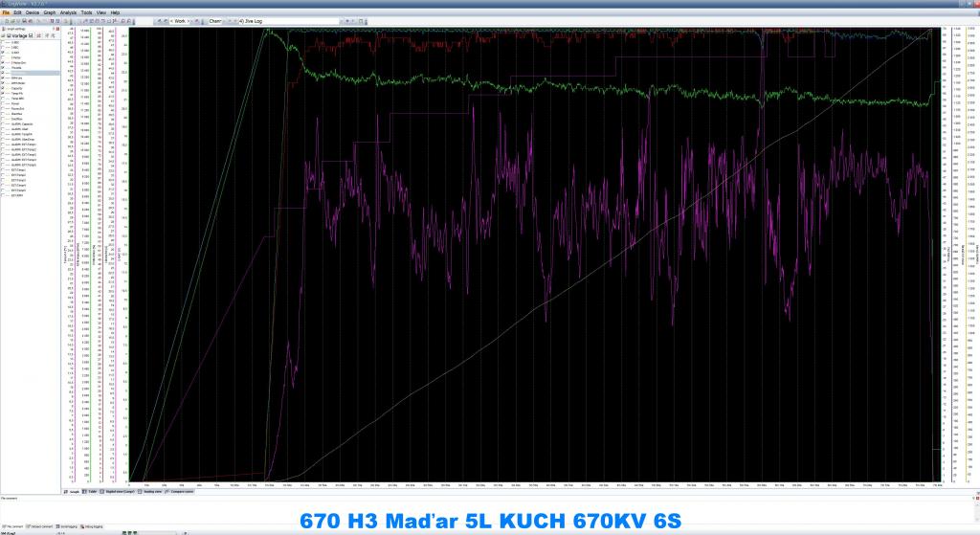
Task: Open the Analysis menu
Action: (x=68, y=12)
